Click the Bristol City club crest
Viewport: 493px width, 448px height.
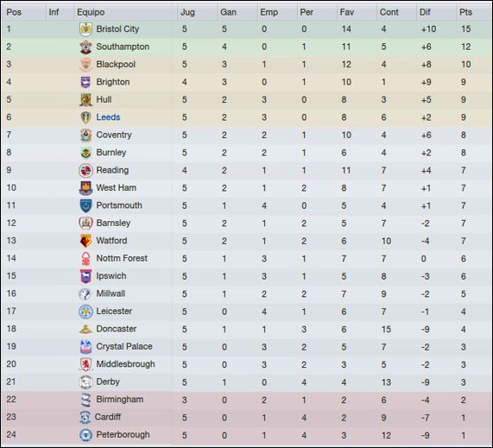point(85,29)
